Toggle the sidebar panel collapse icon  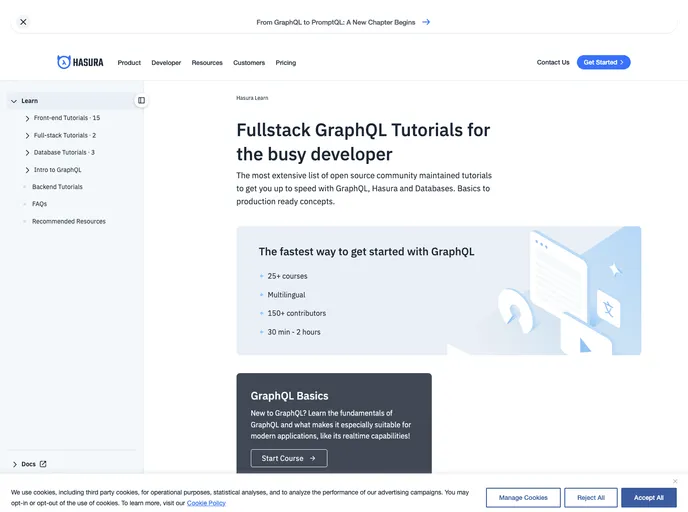141,100
